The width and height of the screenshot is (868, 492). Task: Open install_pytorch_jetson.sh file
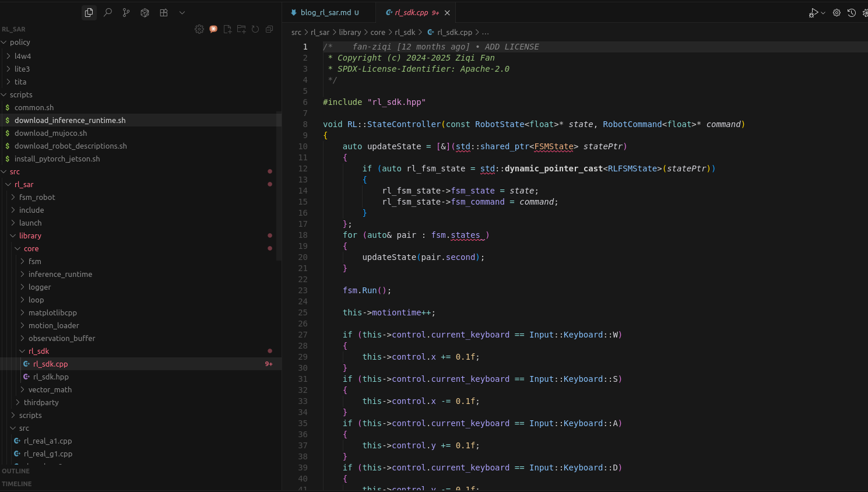click(140, 159)
